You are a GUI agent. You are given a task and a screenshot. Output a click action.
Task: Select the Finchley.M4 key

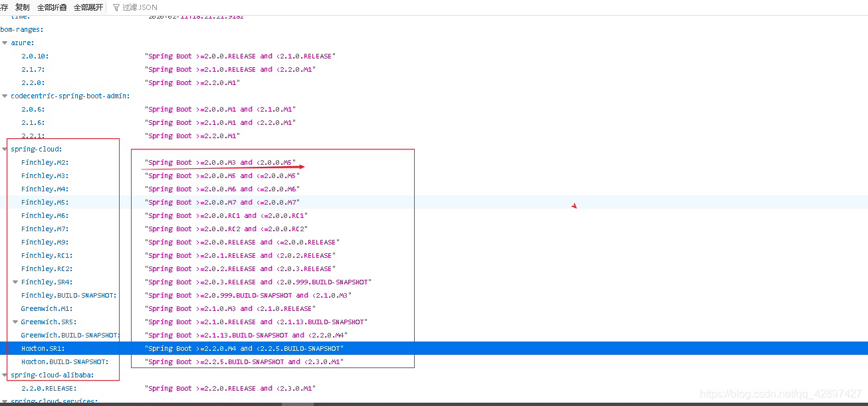coord(45,189)
